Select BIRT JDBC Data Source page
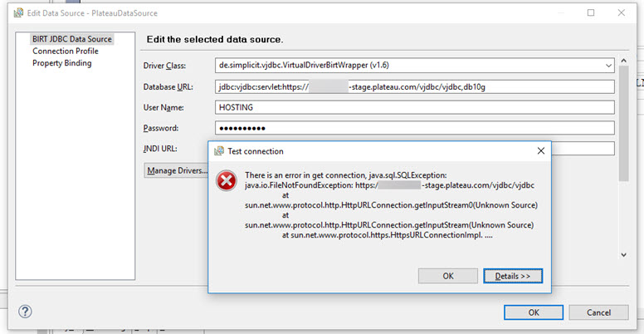This screenshot has width=644, height=334. pos(72,39)
